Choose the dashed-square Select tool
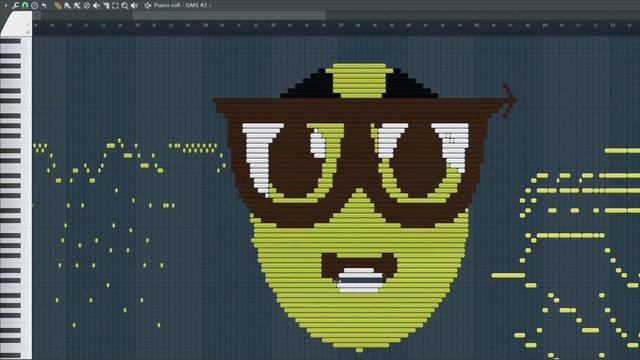The height and width of the screenshot is (360, 640). pos(115,6)
